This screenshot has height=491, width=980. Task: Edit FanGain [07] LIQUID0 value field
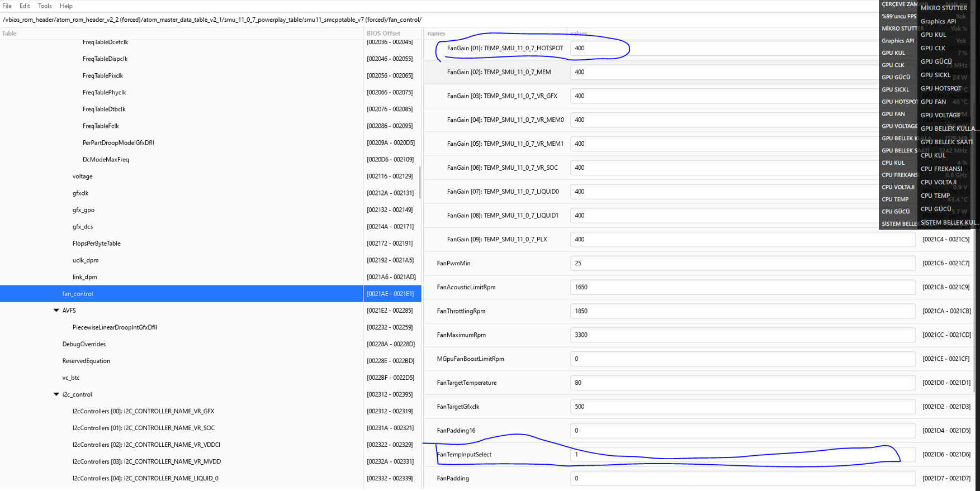[742, 192]
